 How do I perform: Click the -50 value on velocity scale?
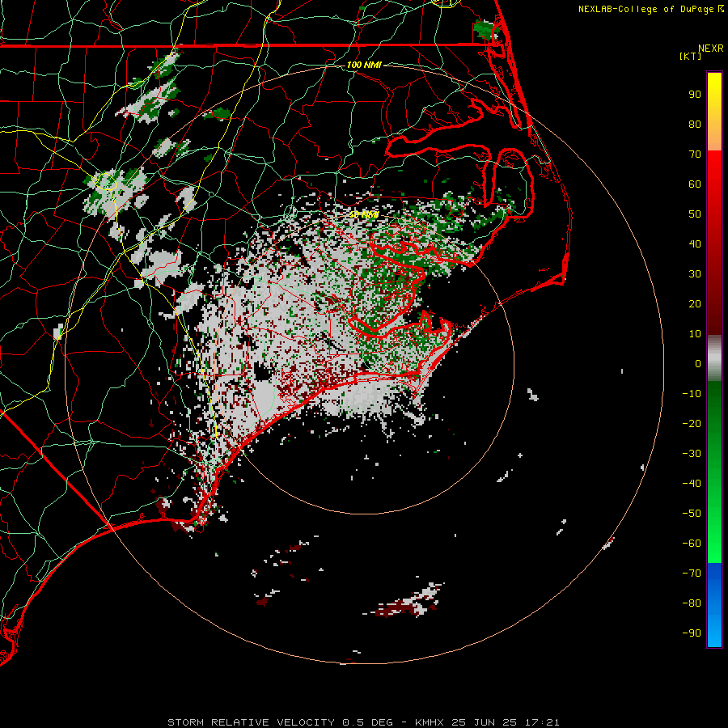(x=692, y=514)
